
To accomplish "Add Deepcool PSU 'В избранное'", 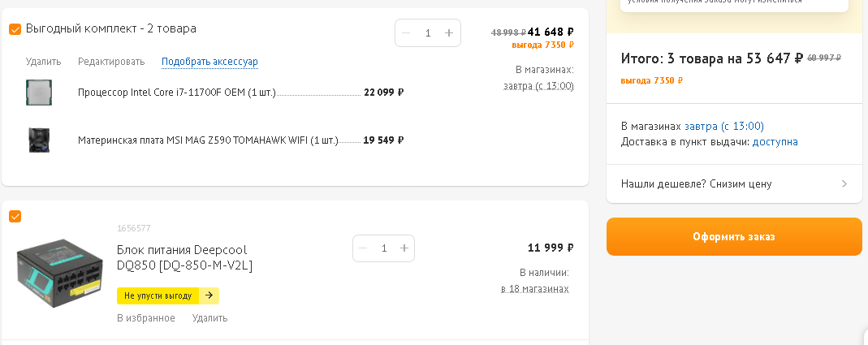I will tap(146, 318).
